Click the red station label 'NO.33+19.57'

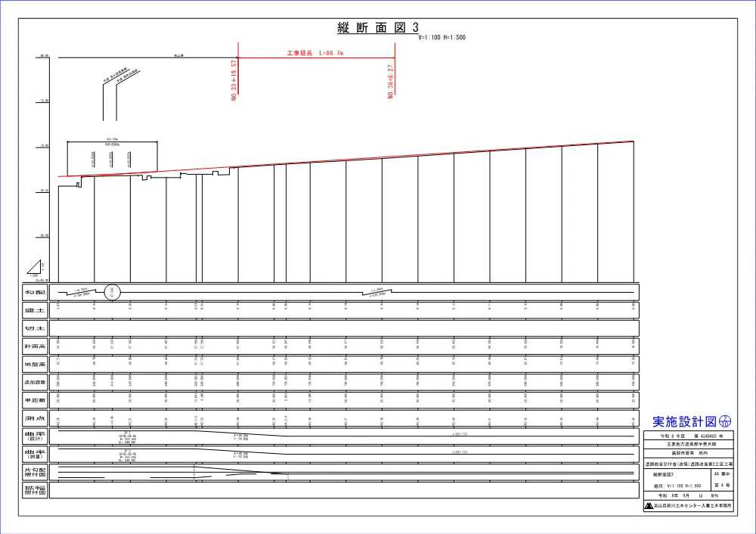click(234, 79)
